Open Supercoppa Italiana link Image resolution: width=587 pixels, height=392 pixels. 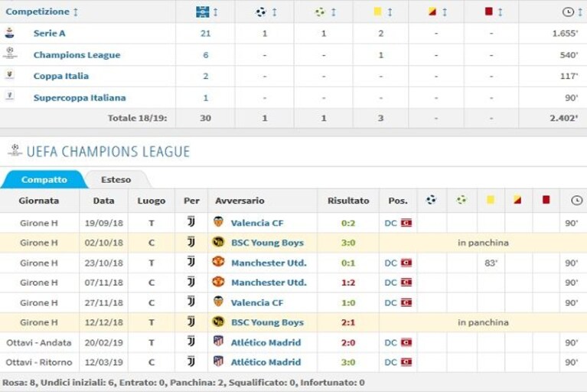pyautogui.click(x=80, y=98)
